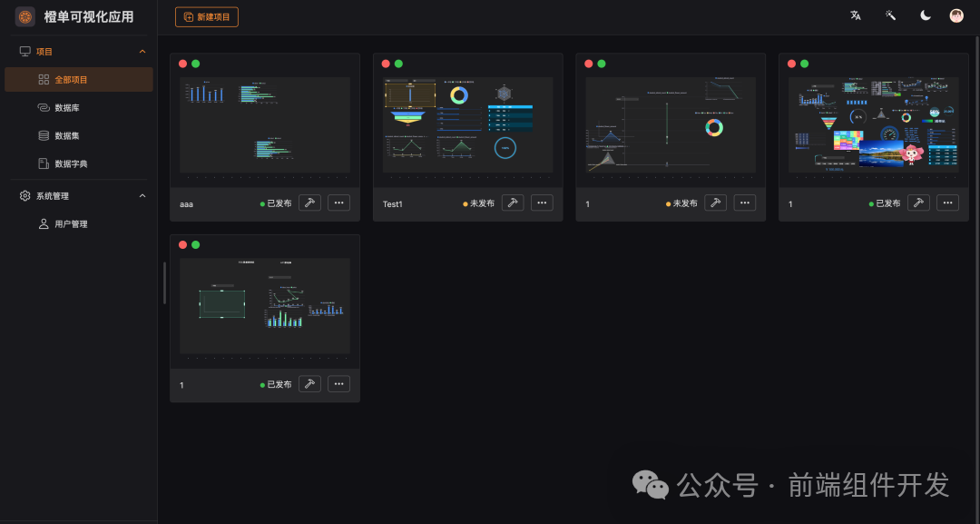Click the magic wand icon in top bar

[x=889, y=15]
